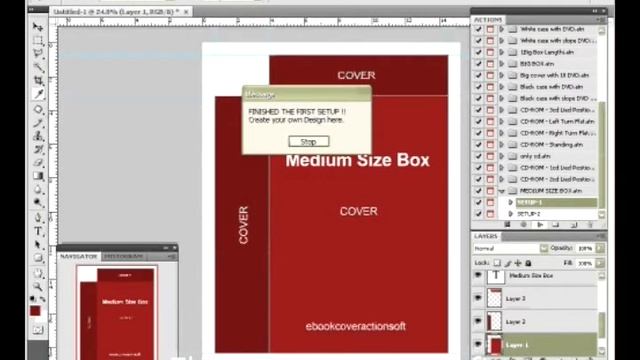Hide the Medium Size Box text layer

(478, 276)
